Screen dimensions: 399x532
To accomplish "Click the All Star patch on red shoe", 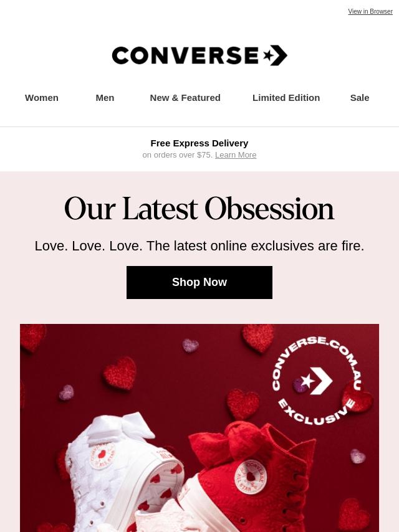I will coord(251,476).
